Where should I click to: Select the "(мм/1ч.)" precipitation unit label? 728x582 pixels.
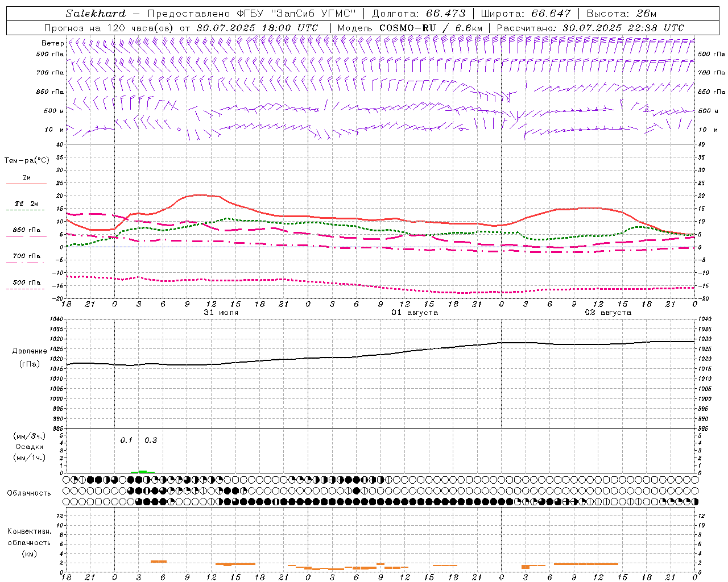pyautogui.click(x=30, y=458)
